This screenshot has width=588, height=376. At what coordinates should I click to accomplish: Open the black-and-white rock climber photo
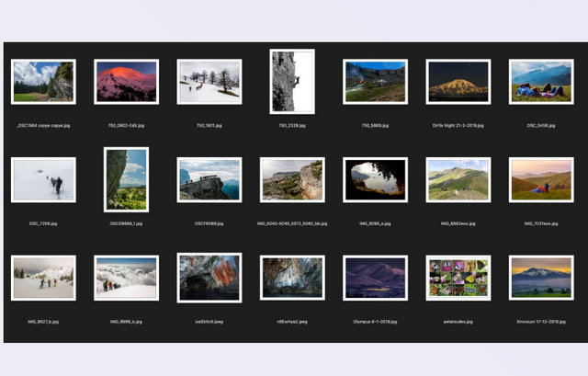(x=292, y=82)
